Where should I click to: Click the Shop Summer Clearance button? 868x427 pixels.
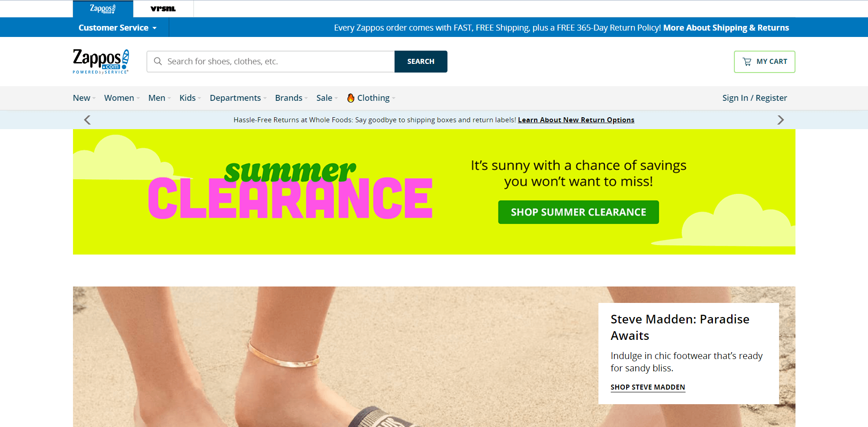coord(578,212)
